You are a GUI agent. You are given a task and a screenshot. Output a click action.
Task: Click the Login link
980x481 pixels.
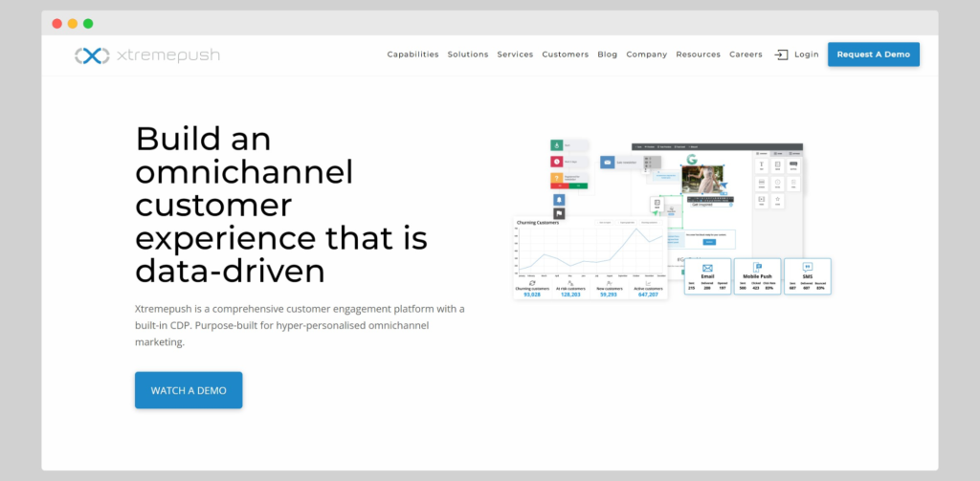[806, 55]
